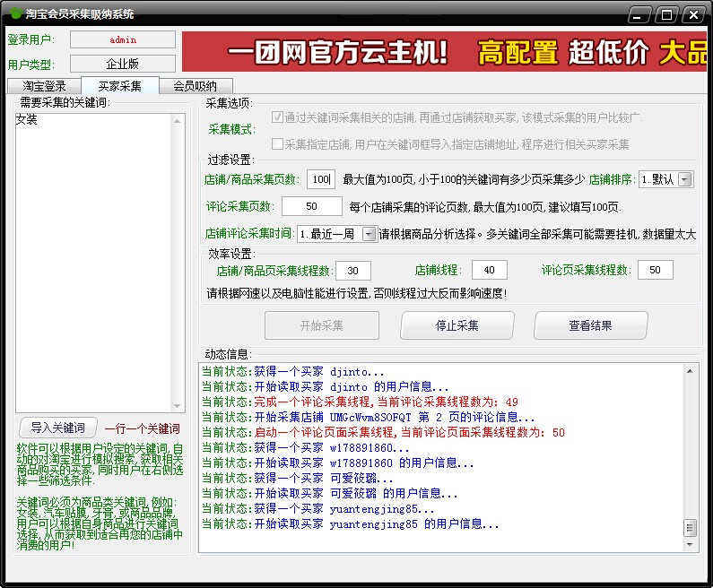Select the 买家采集 tab
The width and height of the screenshot is (713, 588).
(120, 86)
